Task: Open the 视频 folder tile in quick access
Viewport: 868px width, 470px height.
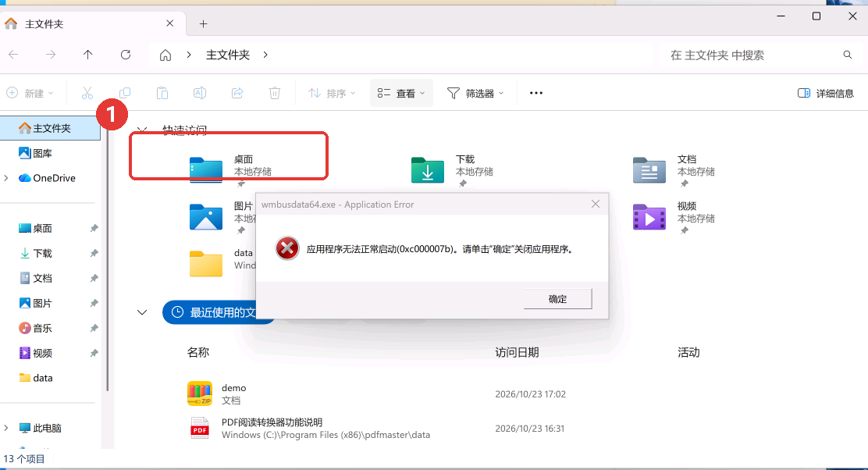Action: (674, 217)
